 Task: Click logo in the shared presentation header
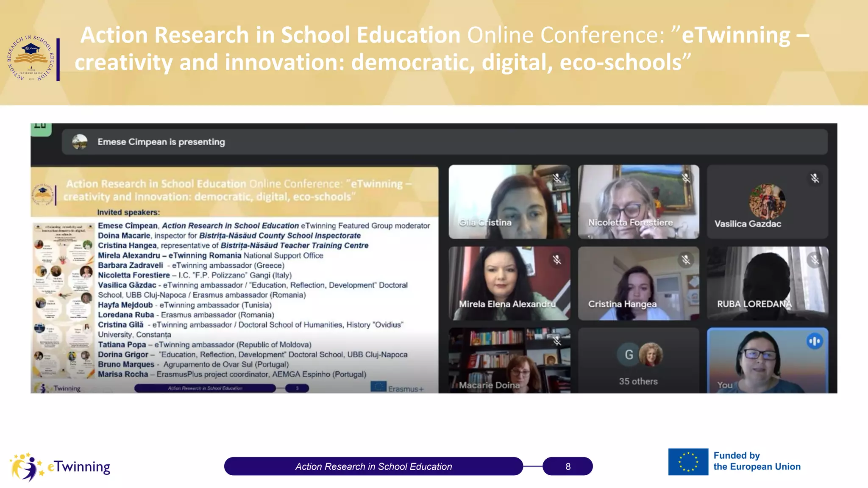(x=42, y=195)
